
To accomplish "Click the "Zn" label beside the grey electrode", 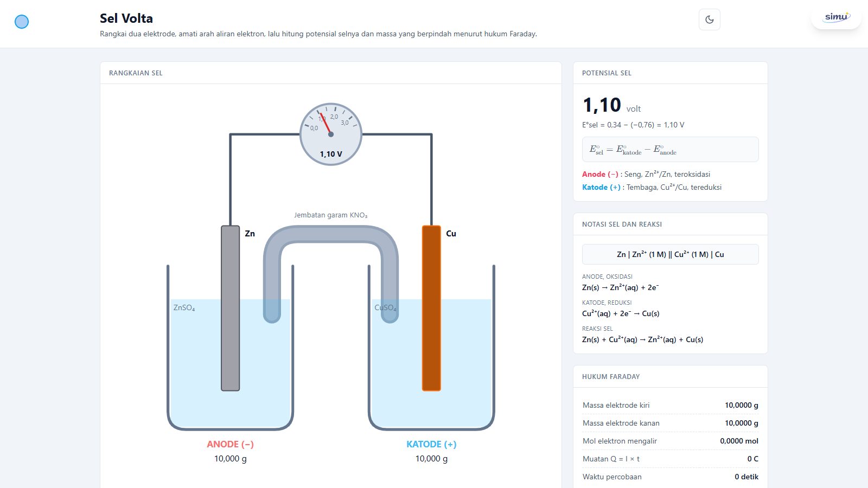I will tap(250, 234).
